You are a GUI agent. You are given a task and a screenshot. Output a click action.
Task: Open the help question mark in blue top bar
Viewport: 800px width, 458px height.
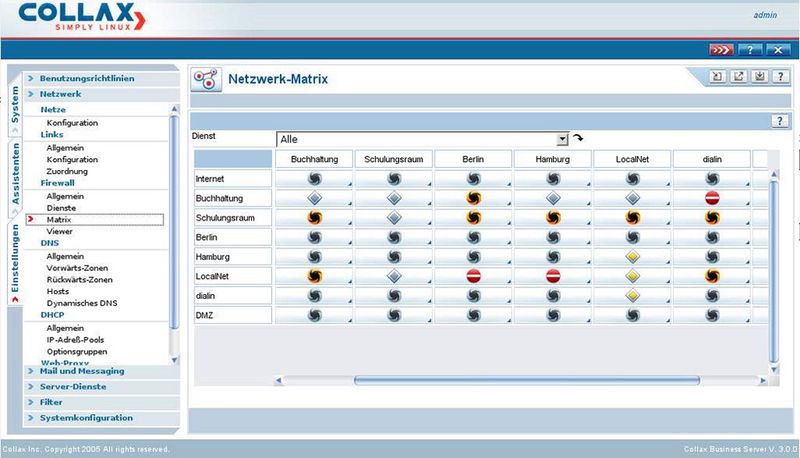click(x=750, y=50)
